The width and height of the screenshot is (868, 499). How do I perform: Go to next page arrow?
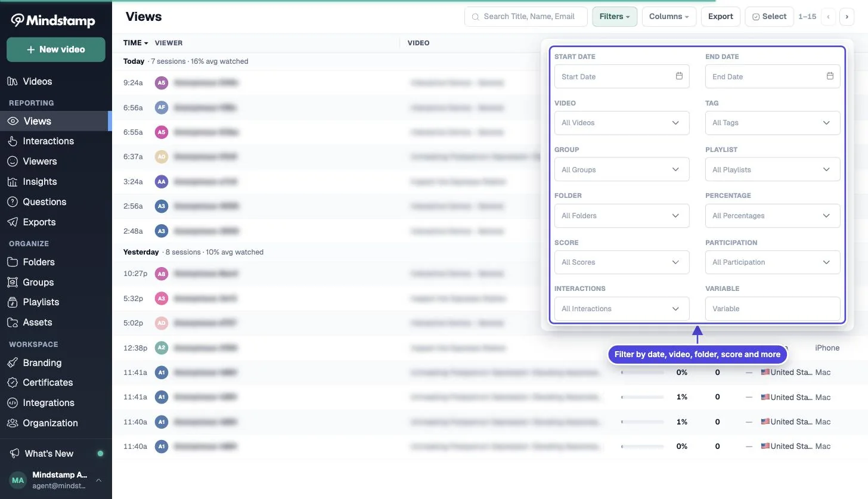tap(847, 17)
